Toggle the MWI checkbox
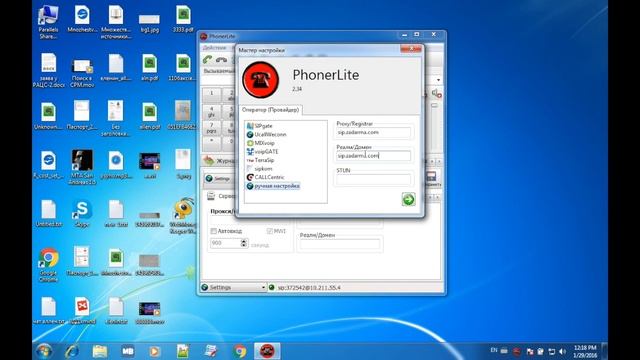Screen dimensions: 640x360 pyautogui.click(x=269, y=231)
